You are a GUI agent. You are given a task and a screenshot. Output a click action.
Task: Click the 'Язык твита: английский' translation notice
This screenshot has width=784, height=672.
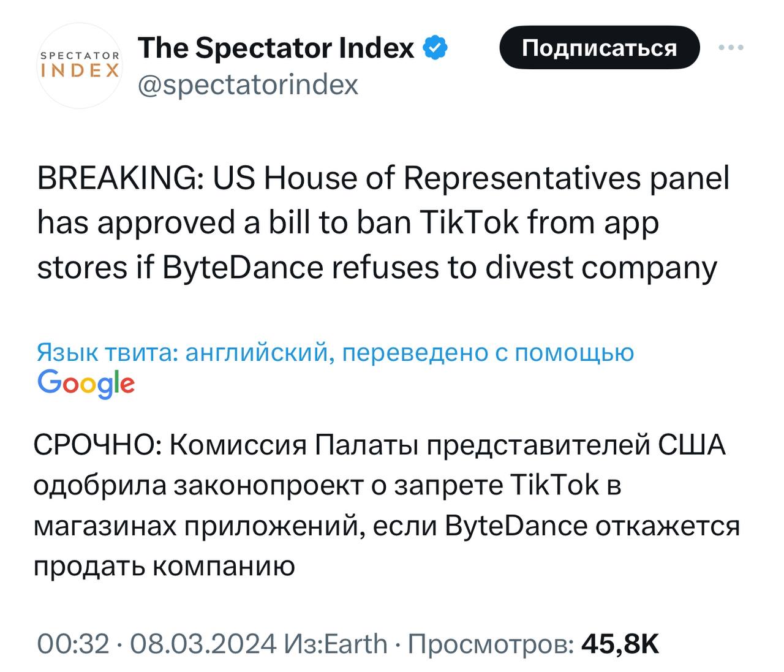pos(184,352)
